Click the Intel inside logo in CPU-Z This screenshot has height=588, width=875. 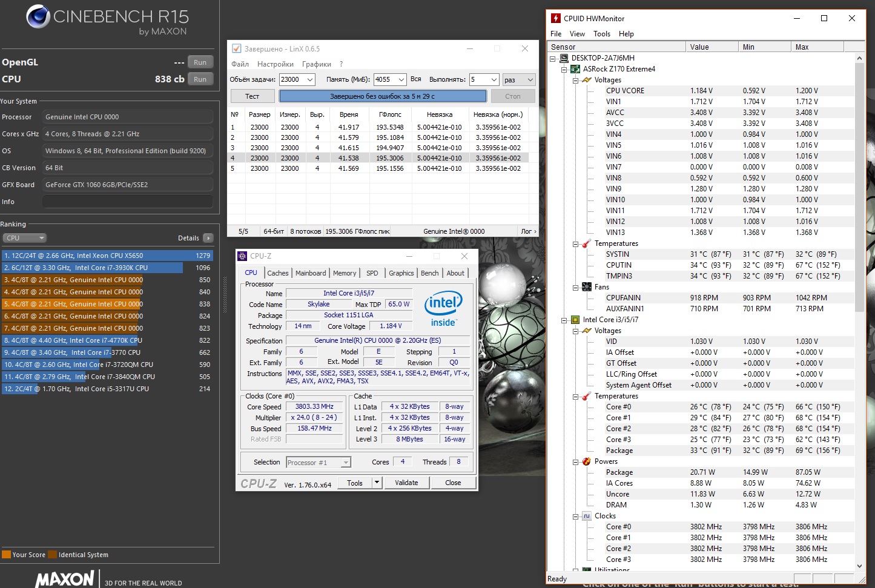tap(443, 308)
